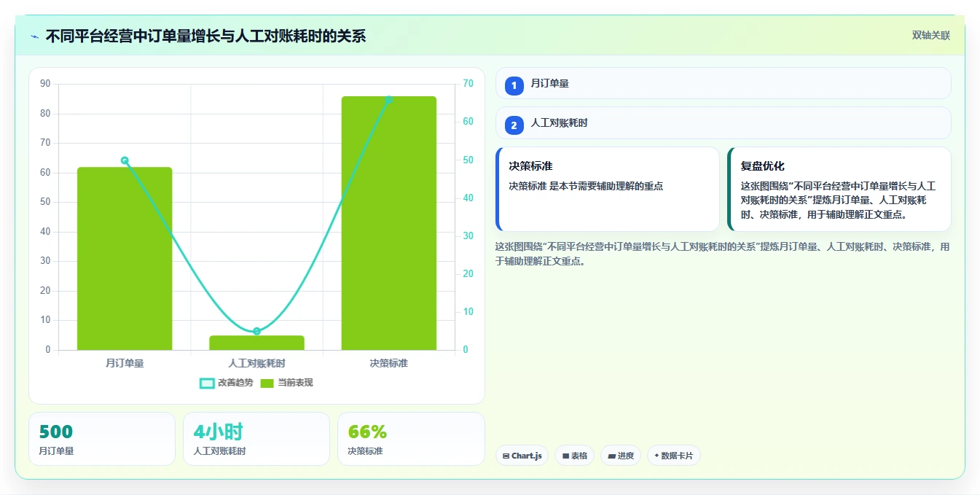Select numbered badge 1 for 月订单量
The image size is (980, 495).
(x=514, y=85)
